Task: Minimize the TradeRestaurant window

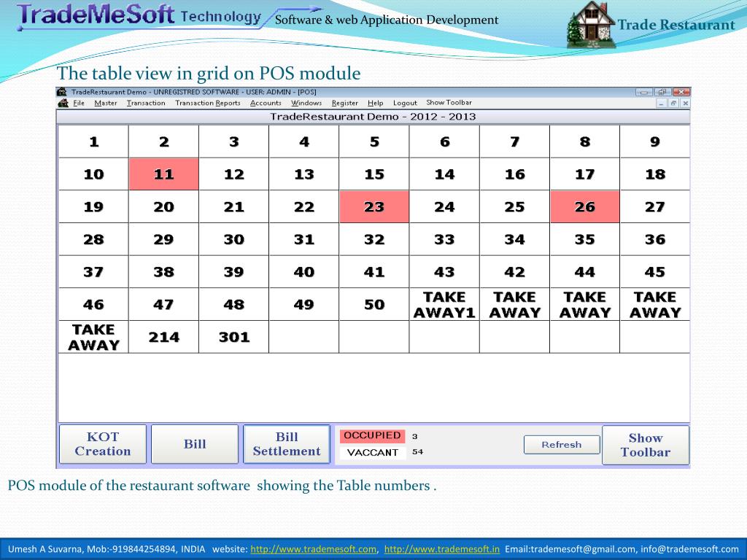Action: [643, 92]
